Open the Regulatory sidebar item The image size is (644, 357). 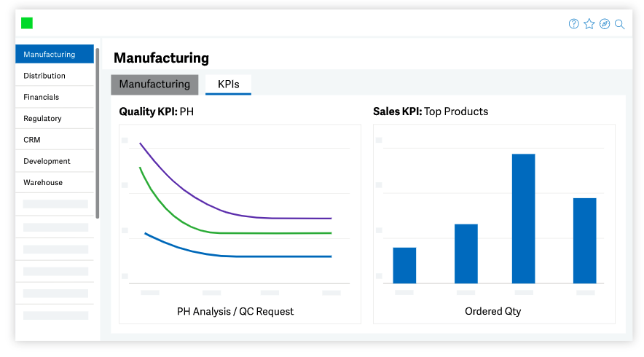click(42, 118)
